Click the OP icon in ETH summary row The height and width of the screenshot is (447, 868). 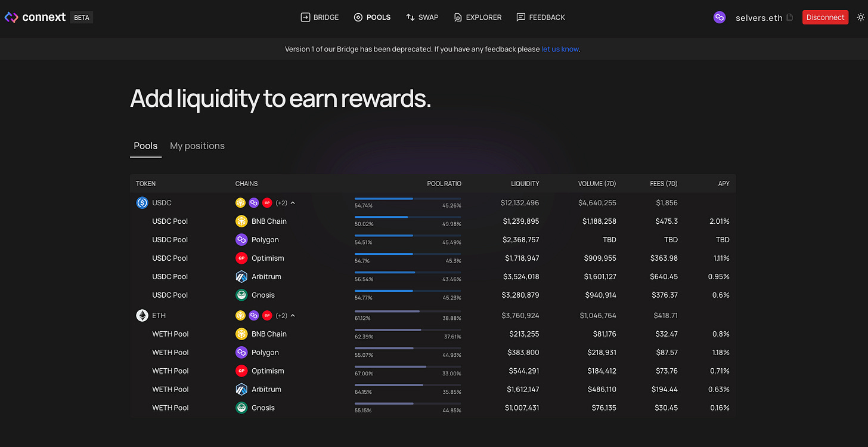point(266,315)
